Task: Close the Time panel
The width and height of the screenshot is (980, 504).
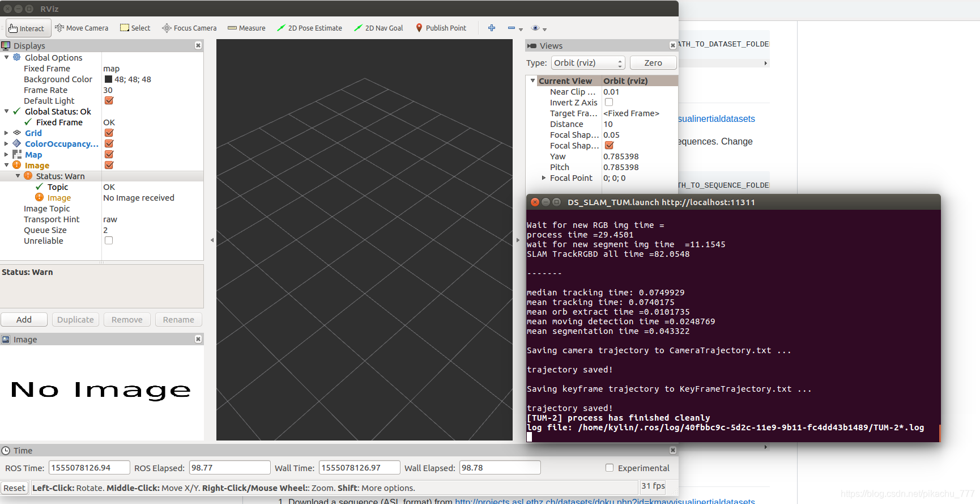Action: (x=673, y=450)
